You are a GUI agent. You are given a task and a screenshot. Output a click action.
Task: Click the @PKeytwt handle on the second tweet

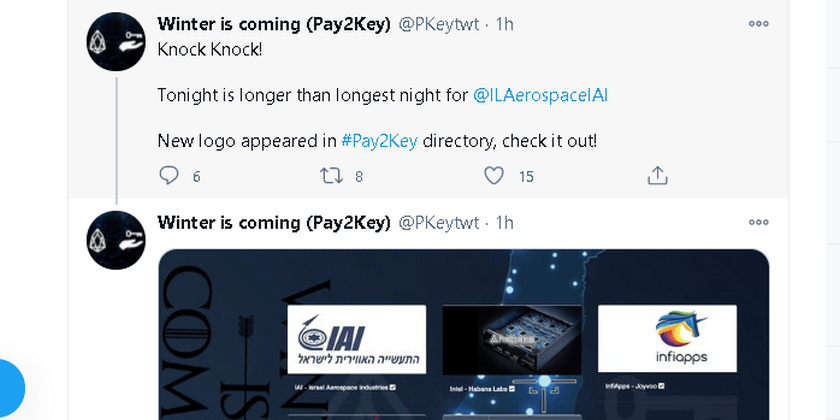[x=439, y=222]
